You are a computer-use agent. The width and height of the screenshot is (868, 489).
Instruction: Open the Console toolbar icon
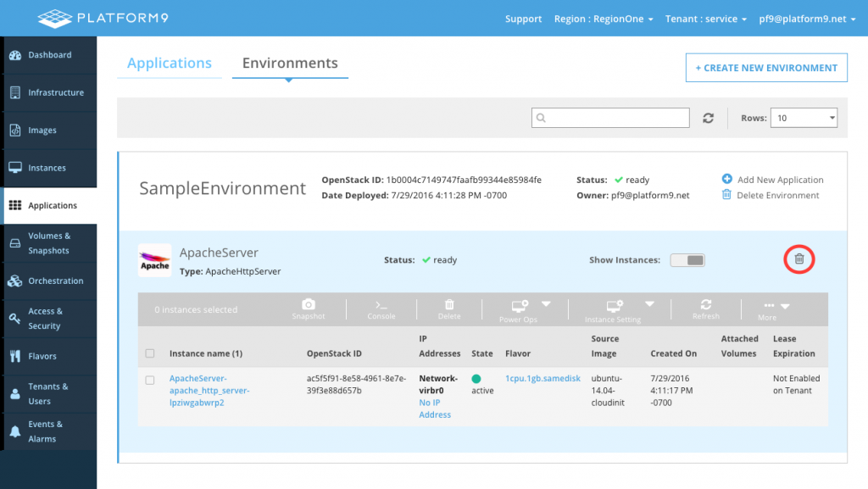(x=381, y=305)
